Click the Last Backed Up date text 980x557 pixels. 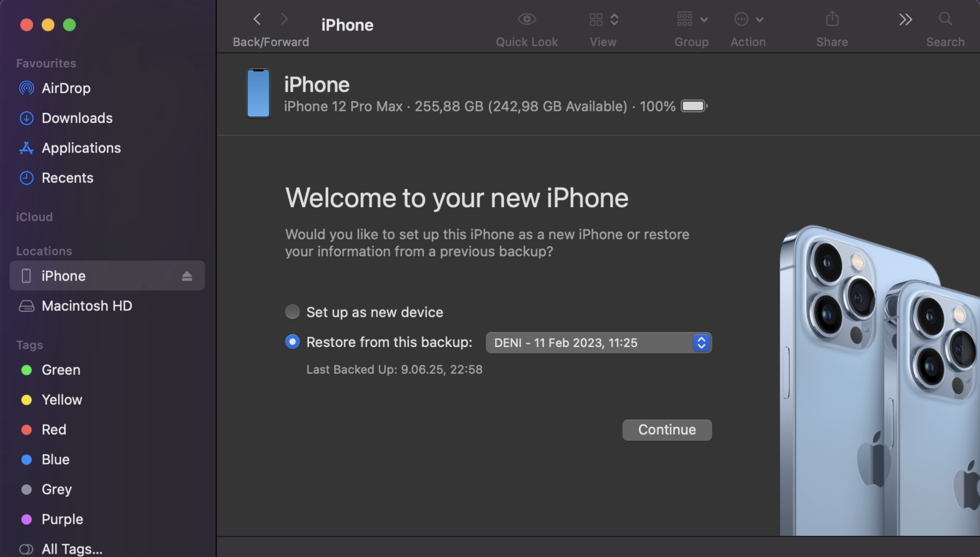394,370
